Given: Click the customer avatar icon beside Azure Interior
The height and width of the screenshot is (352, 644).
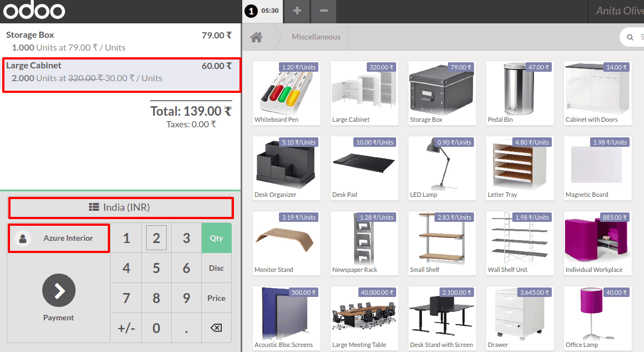Looking at the screenshot, I should [x=23, y=238].
